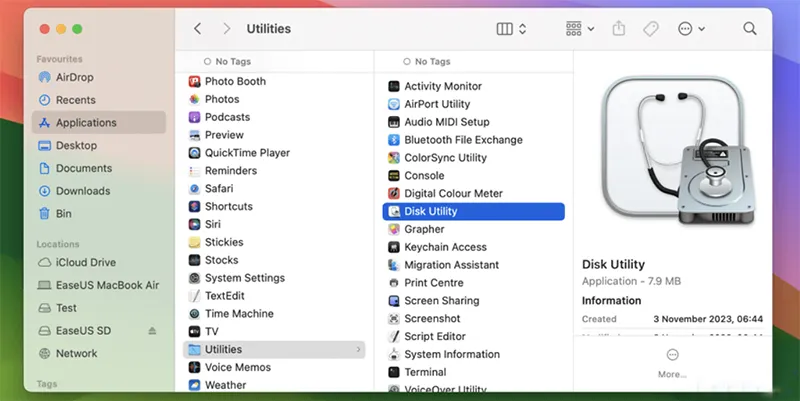Select Bluetooth File Exchange

[x=473, y=140]
